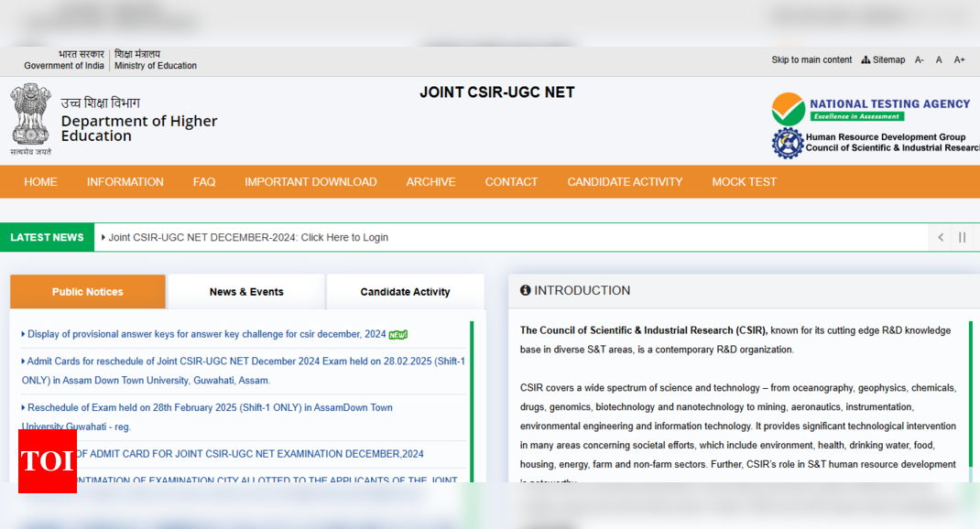Open the INFORMATION menu

pos(125,182)
